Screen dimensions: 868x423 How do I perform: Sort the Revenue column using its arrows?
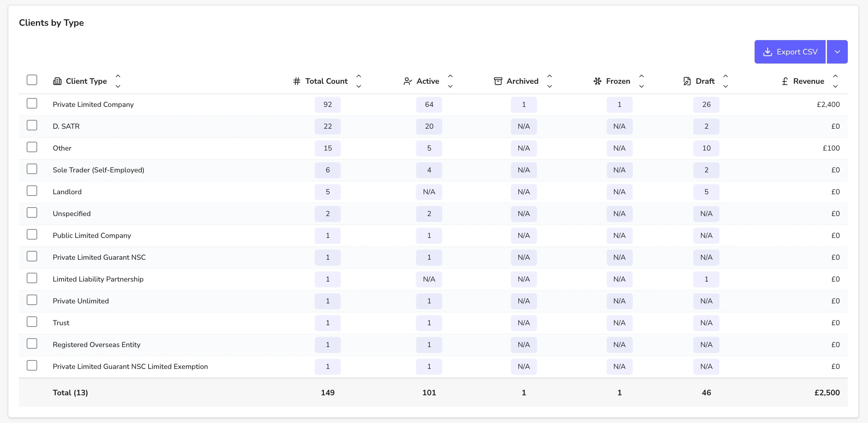point(835,81)
